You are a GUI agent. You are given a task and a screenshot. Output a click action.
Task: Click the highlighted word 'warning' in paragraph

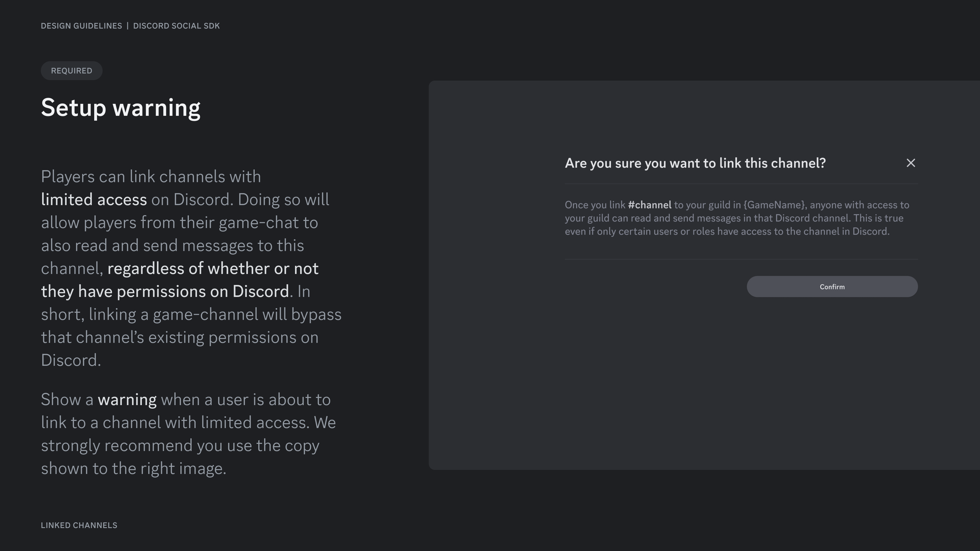pos(127,400)
